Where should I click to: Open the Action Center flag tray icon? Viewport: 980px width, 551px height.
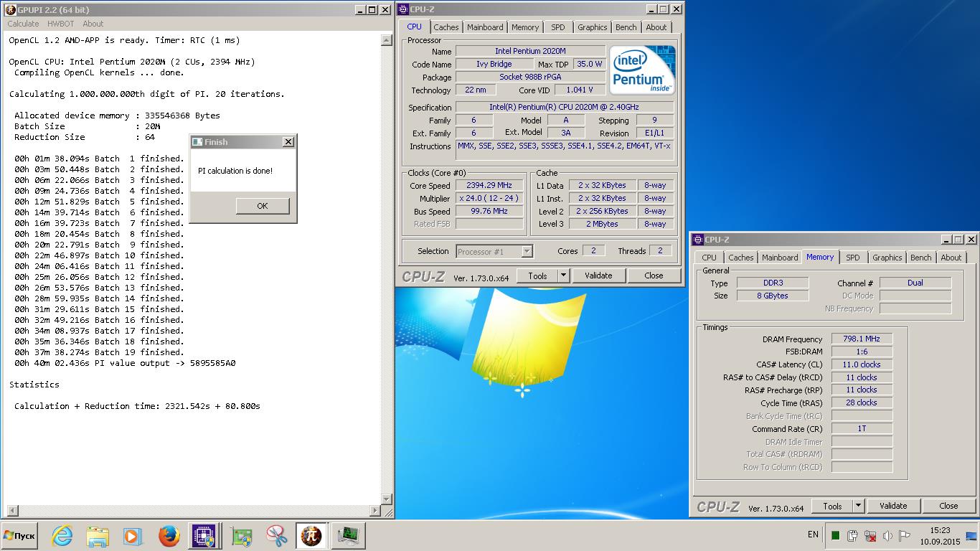(904, 535)
